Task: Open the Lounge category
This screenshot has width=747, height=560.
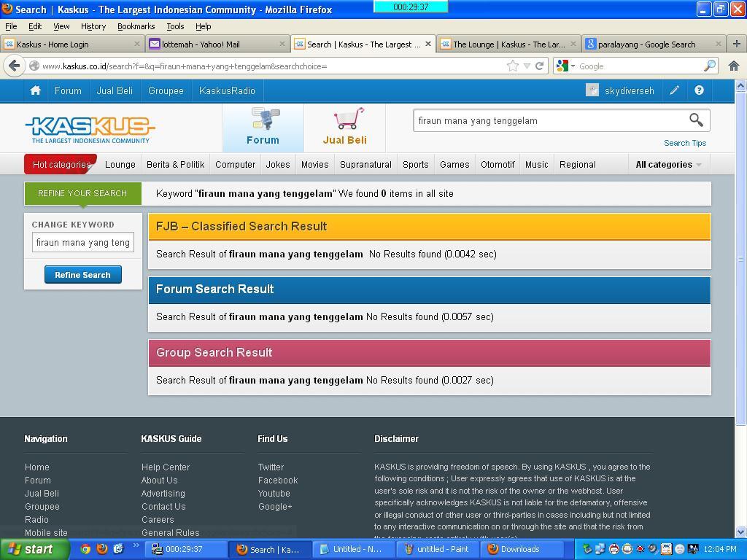Action: [x=120, y=164]
